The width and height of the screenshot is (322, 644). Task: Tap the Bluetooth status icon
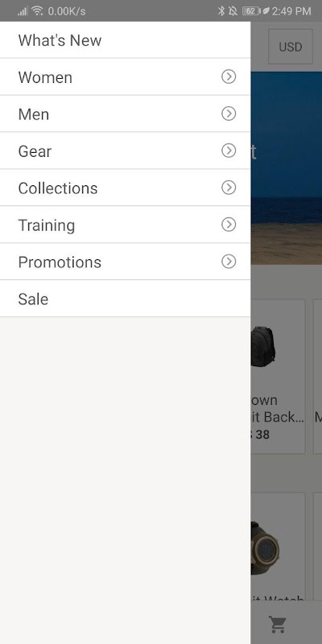(221, 11)
